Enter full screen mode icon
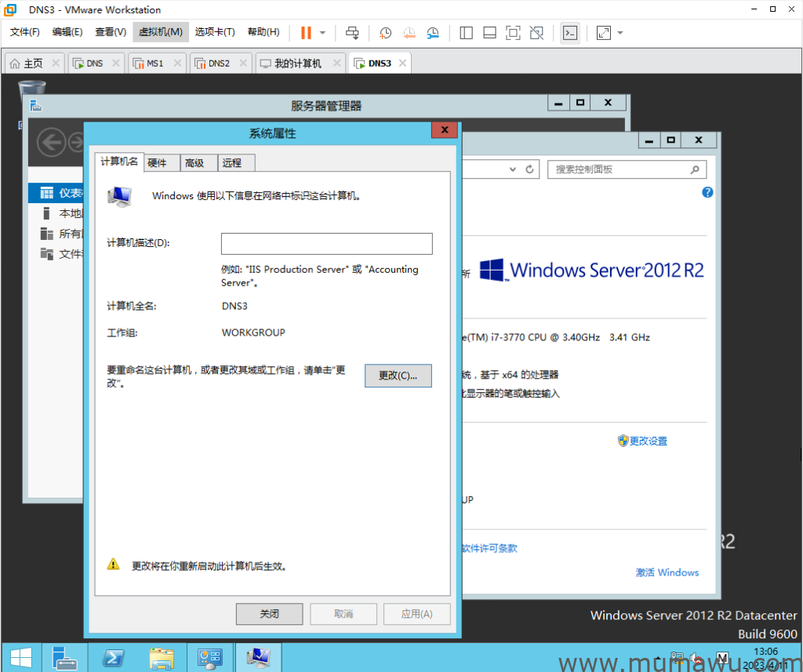The width and height of the screenshot is (803, 672). tap(513, 33)
